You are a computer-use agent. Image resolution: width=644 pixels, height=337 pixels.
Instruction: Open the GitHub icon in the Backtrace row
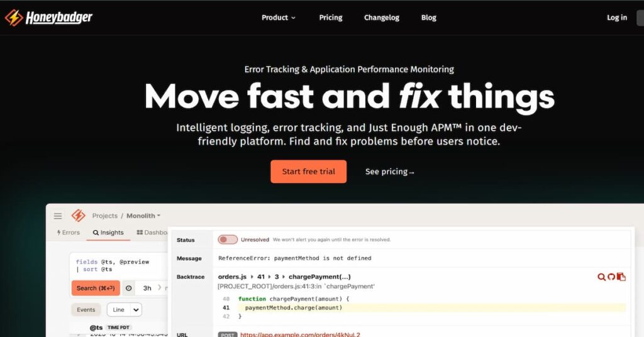(x=611, y=277)
